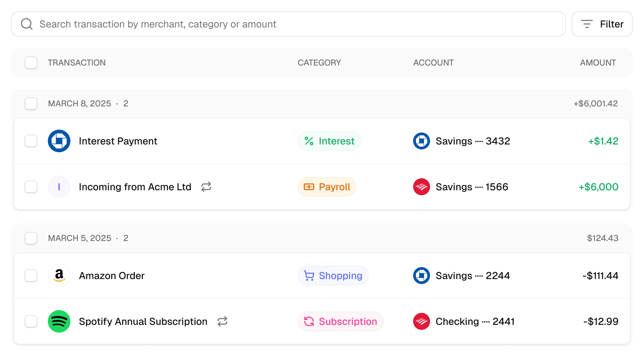The image size is (644, 358).
Task: Click the CATEGORY column header
Action: 319,62
